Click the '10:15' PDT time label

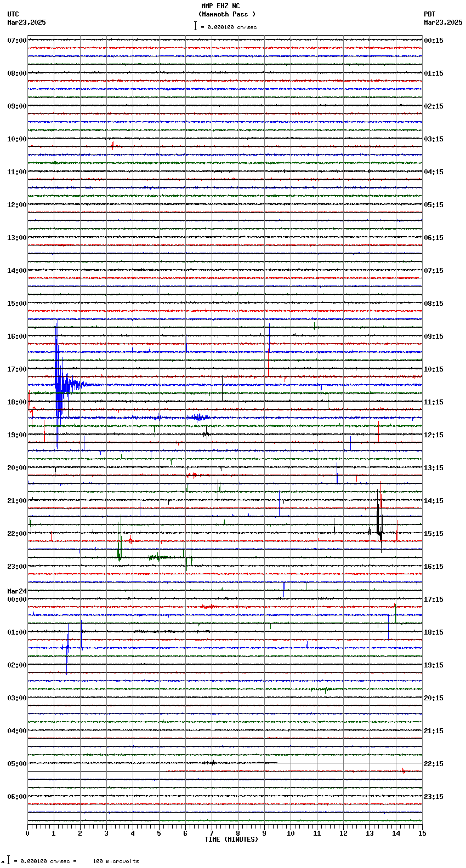click(434, 369)
